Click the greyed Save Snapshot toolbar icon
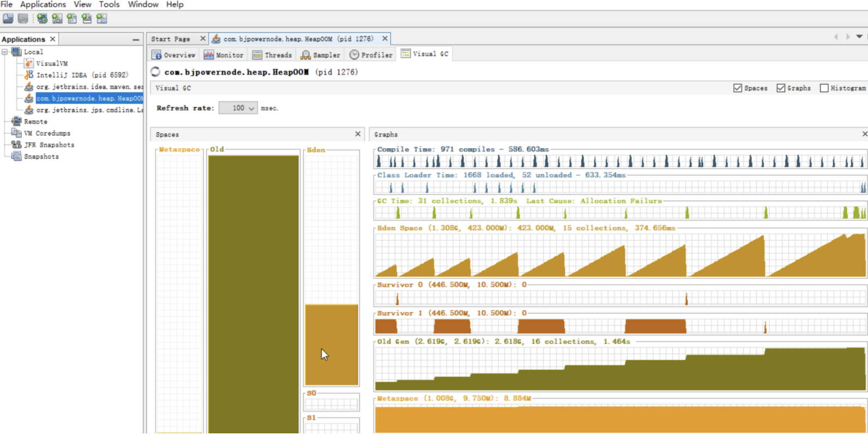 coord(23,19)
